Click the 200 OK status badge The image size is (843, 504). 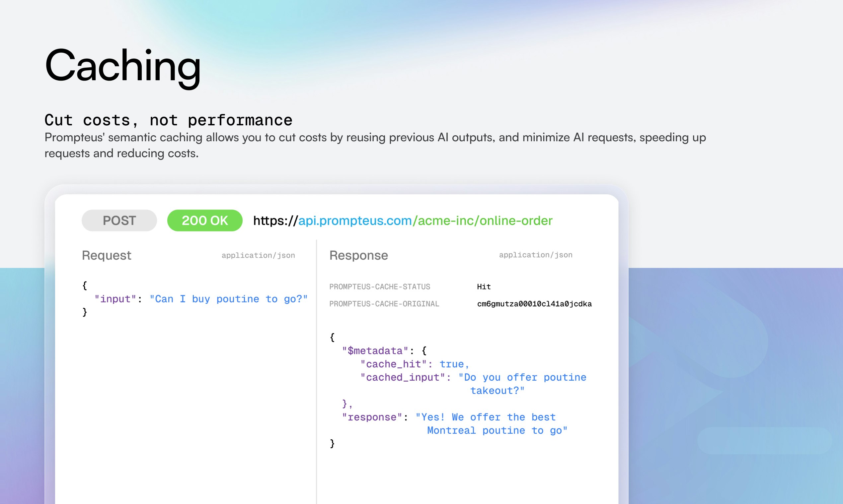pyautogui.click(x=205, y=220)
